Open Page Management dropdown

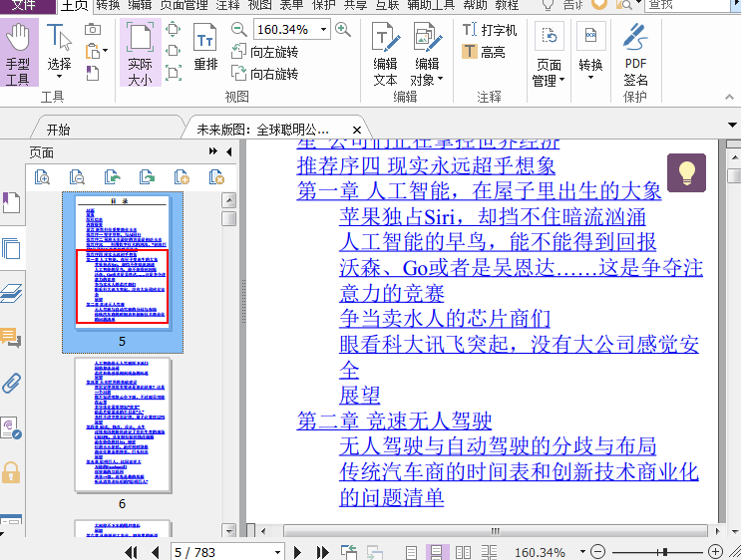(x=549, y=54)
